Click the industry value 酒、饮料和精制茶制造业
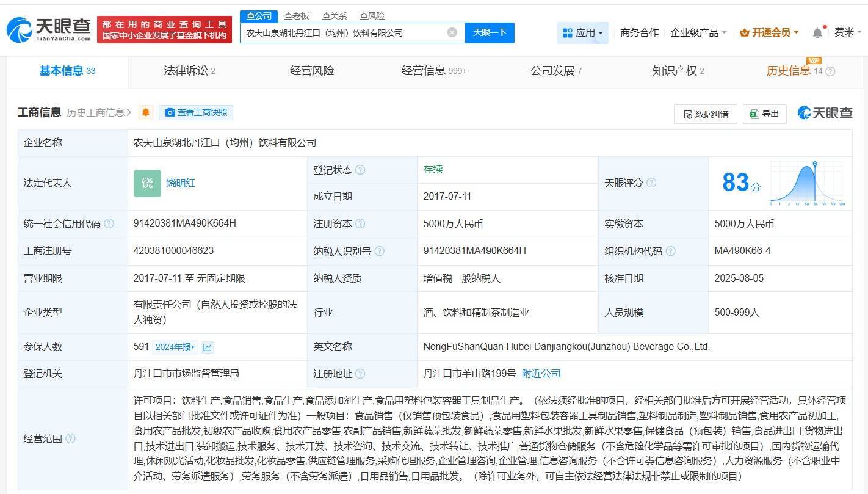868x494 pixels. pyautogui.click(x=476, y=312)
